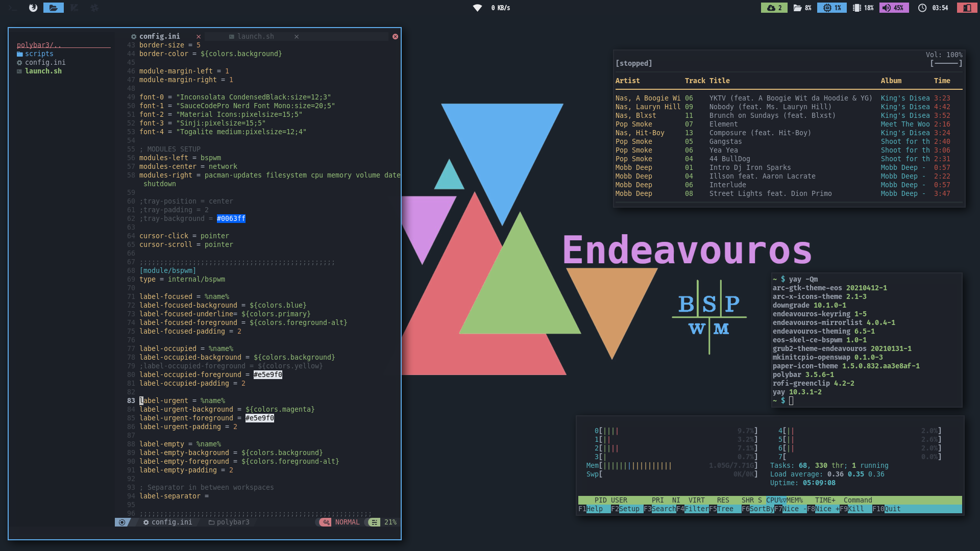Switch to the config.ini editor tab
This screenshot has width=980, height=551.
[x=159, y=36]
